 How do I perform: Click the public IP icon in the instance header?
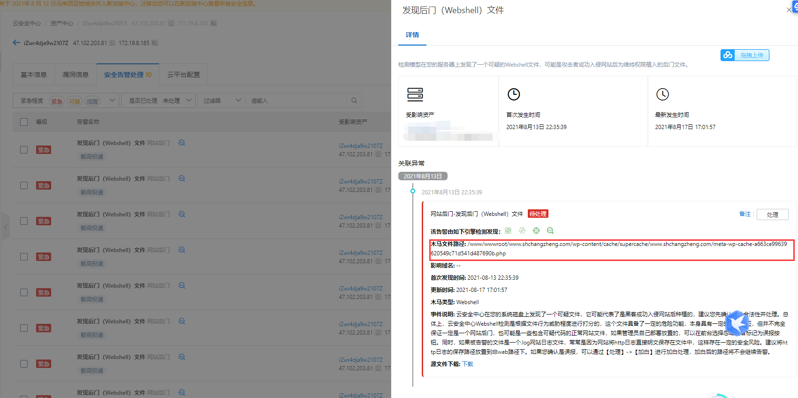[112, 43]
